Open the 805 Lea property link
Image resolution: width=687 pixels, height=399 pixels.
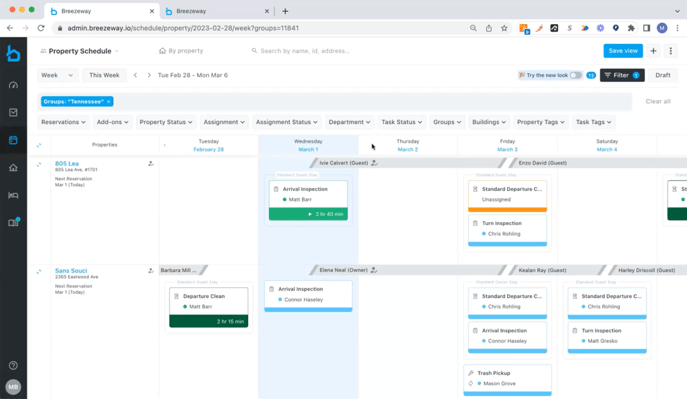tap(67, 163)
